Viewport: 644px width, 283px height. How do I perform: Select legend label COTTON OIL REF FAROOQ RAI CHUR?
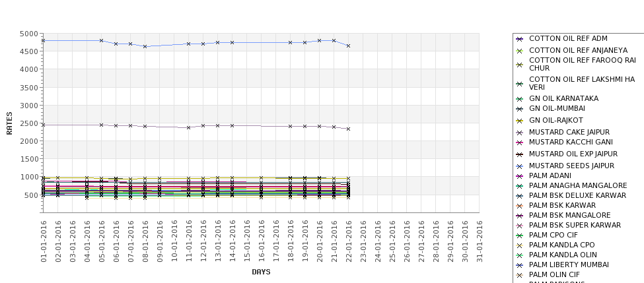click(583, 64)
